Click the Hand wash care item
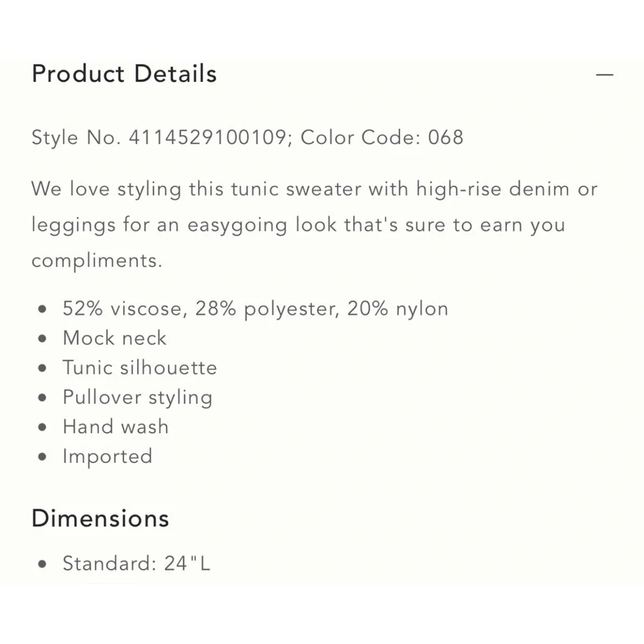 [x=115, y=426]
